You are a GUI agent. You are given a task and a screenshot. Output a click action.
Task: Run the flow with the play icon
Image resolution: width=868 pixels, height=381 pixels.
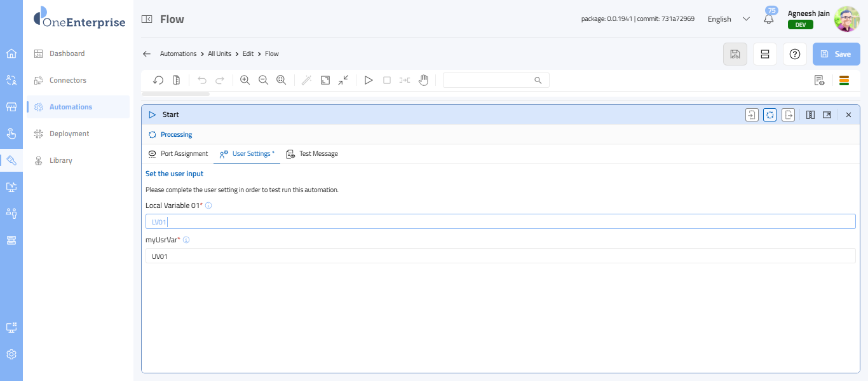368,80
